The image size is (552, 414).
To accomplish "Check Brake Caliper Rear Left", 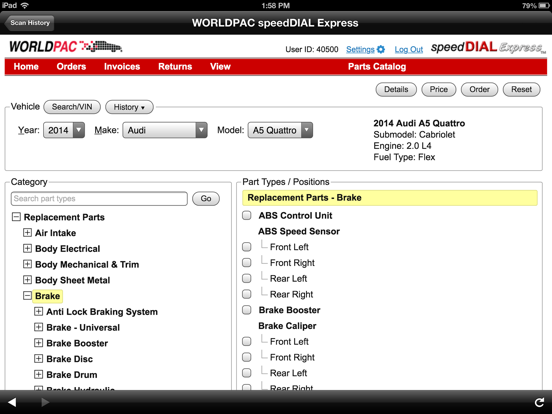I will coord(247,373).
